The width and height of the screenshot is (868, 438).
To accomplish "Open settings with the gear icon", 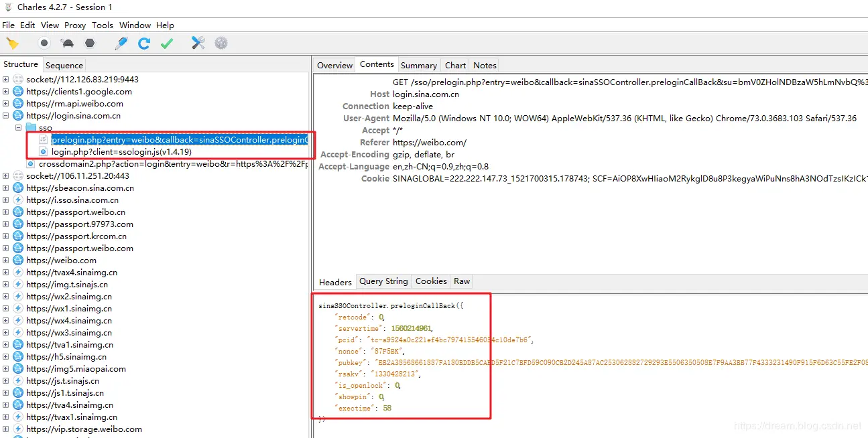I will click(221, 44).
